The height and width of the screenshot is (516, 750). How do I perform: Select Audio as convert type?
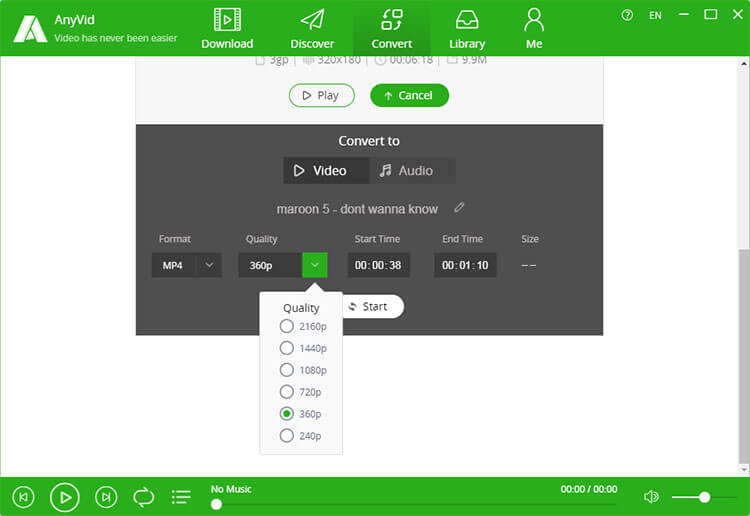tap(412, 171)
